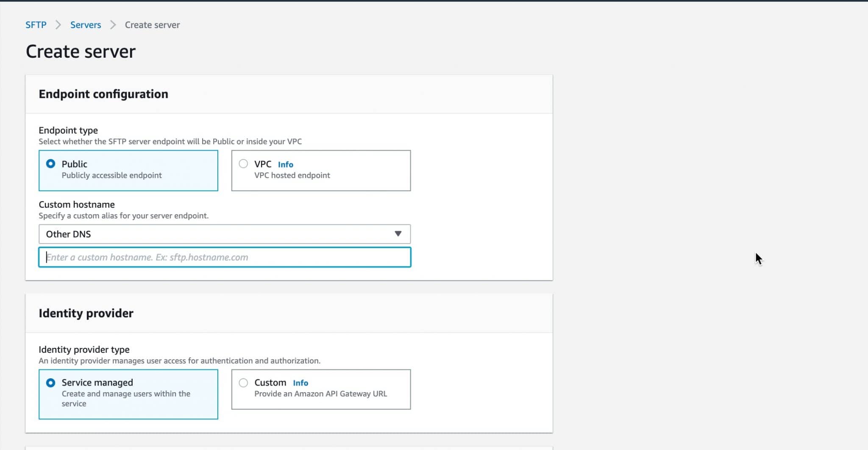This screenshot has width=868, height=450.
Task: Click the Create server page title
Action: click(x=81, y=51)
